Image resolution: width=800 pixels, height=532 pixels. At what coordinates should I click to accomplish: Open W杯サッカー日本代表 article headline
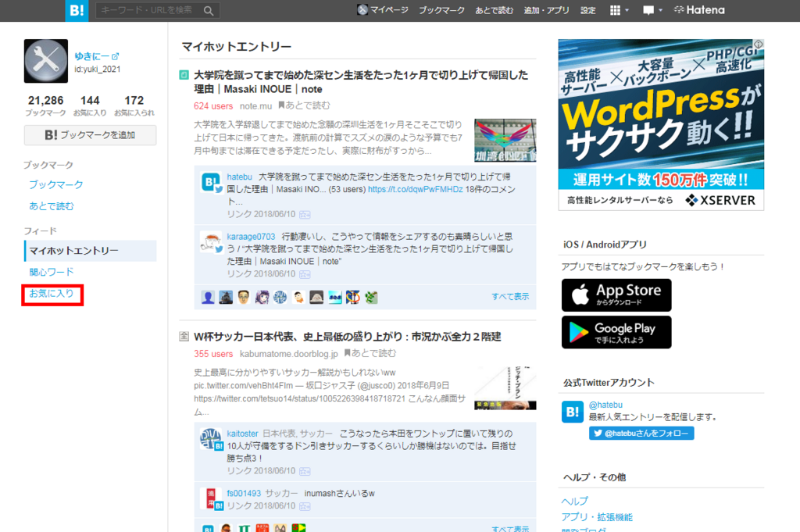click(348, 337)
